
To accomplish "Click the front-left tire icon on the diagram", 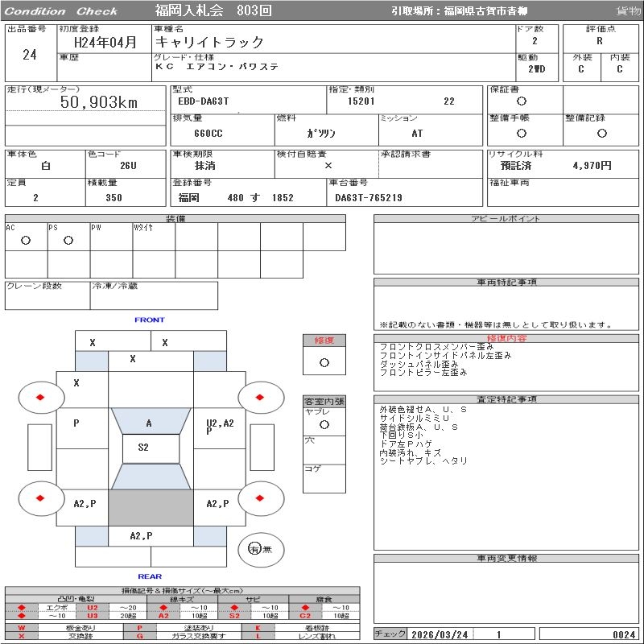I will tap(40, 396).
